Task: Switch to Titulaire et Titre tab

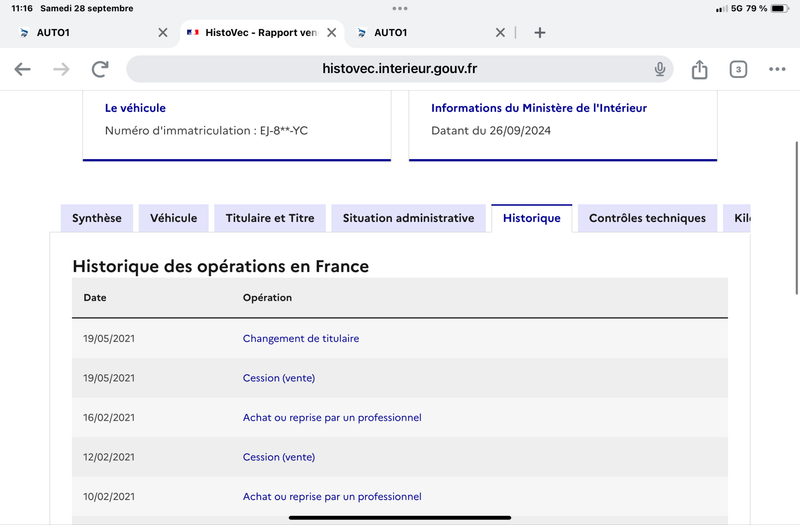Action: pyautogui.click(x=270, y=218)
